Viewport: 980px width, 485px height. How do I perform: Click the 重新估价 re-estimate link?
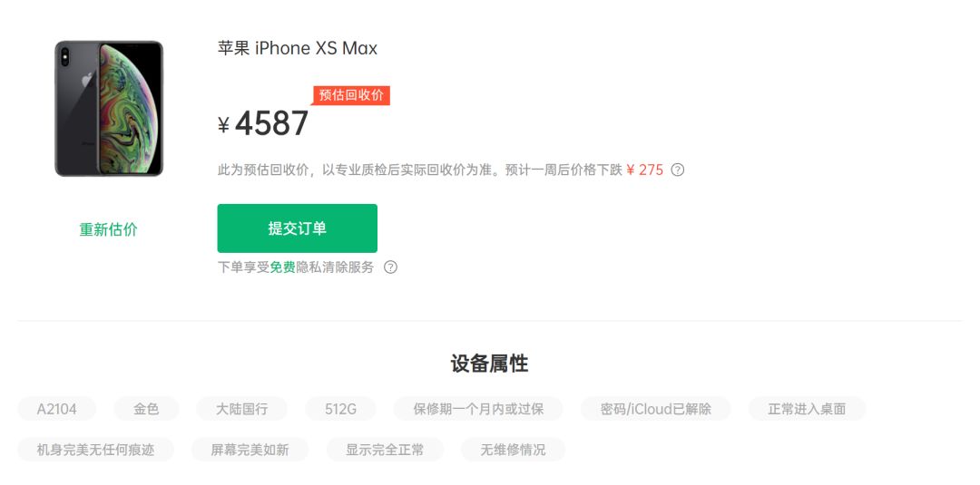109,229
